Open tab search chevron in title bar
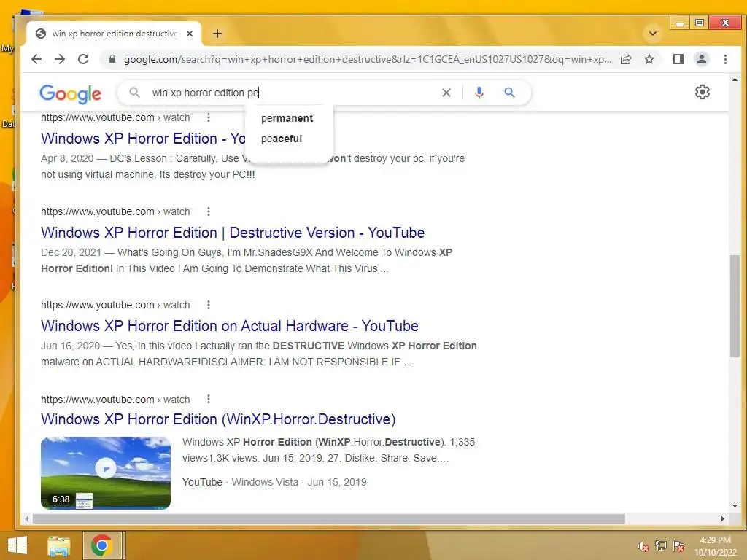Screen dimensions: 747x560 point(653,34)
